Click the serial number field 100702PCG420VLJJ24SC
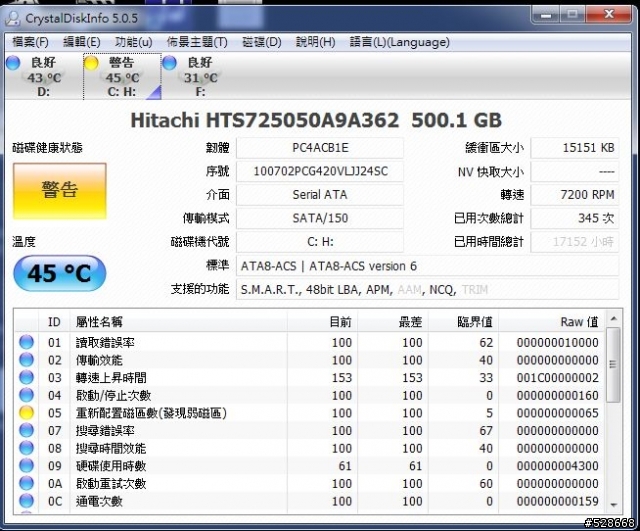Image resolution: width=640 pixels, height=531 pixels. point(320,171)
